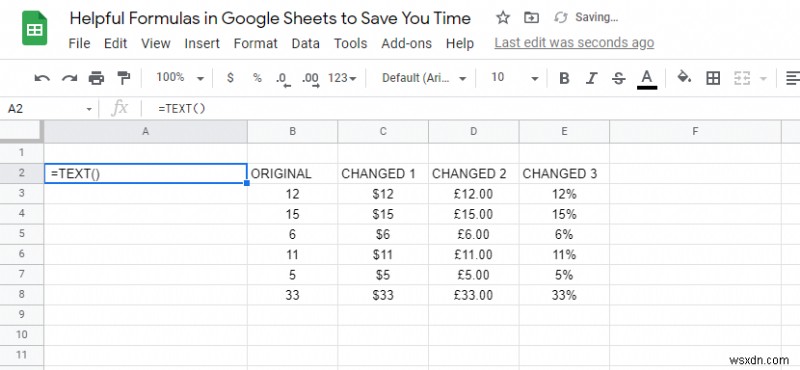Open the View menu

click(x=156, y=43)
